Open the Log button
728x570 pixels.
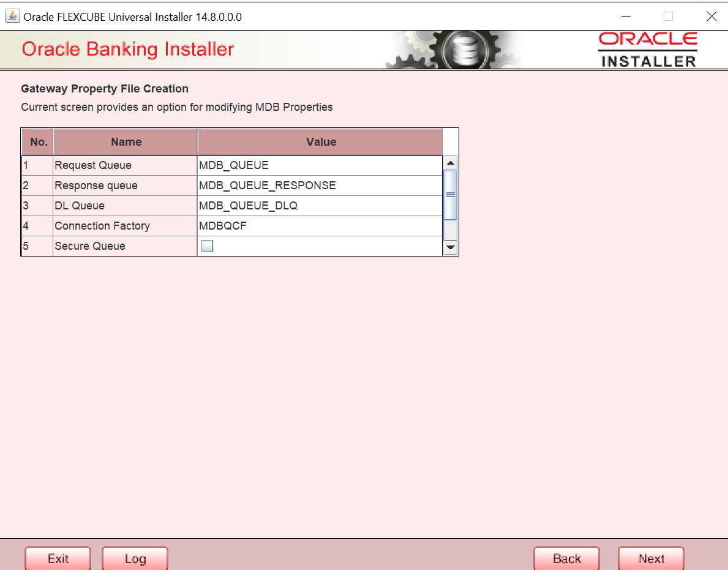tap(135, 558)
